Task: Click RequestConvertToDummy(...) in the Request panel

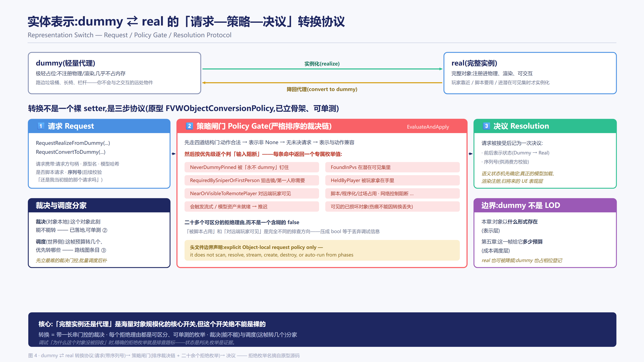Action: 71,152
